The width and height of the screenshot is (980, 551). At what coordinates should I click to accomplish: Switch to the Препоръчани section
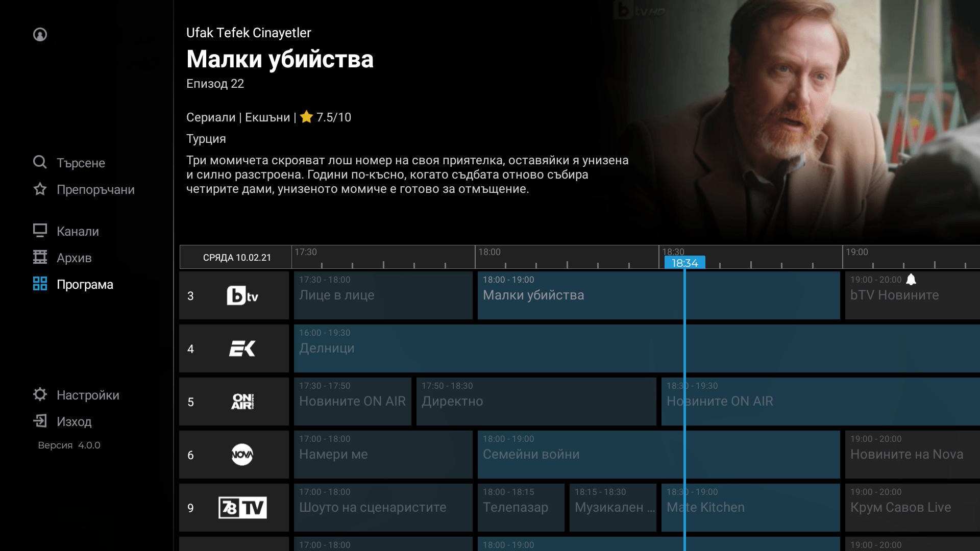point(95,189)
